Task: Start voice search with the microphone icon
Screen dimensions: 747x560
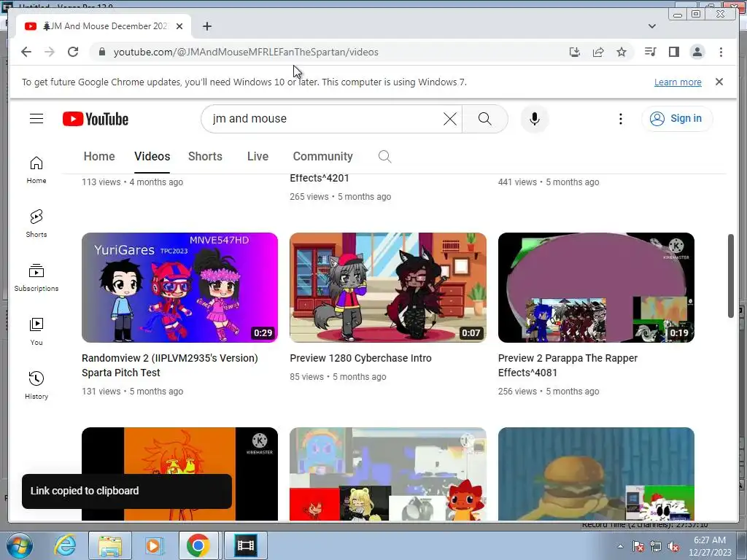Action: (535, 119)
